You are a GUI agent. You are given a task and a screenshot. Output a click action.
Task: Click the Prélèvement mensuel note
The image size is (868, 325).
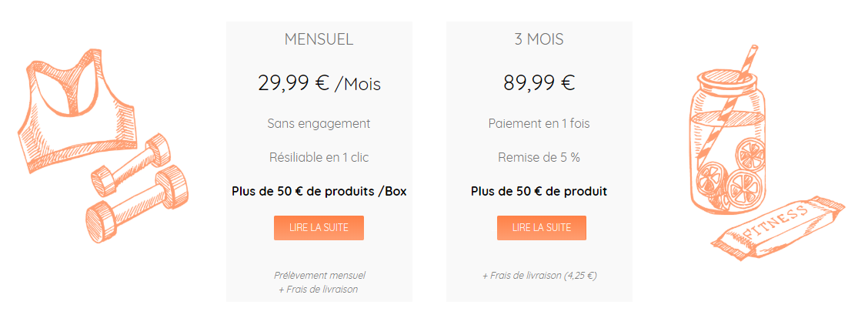pyautogui.click(x=319, y=275)
